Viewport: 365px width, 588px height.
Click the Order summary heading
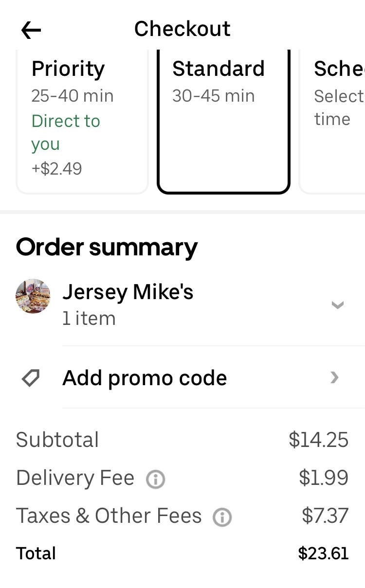tap(107, 247)
